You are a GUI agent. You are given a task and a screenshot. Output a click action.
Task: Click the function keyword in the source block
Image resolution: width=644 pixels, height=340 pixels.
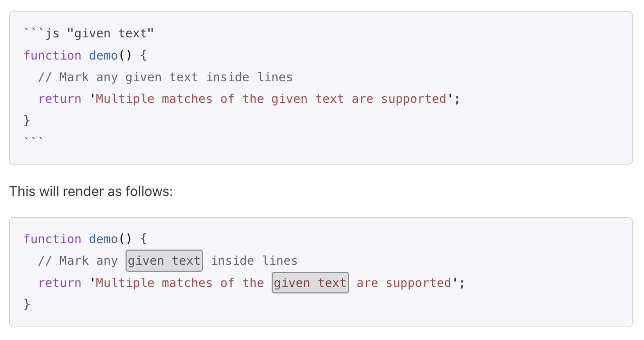coord(52,55)
